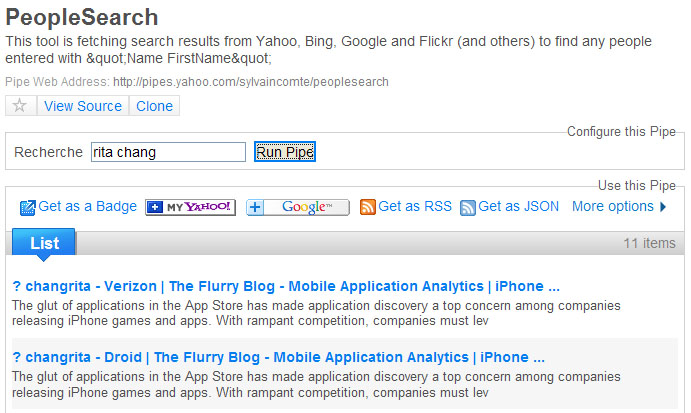
Task: Expand More options arrow
Action: pos(663,207)
